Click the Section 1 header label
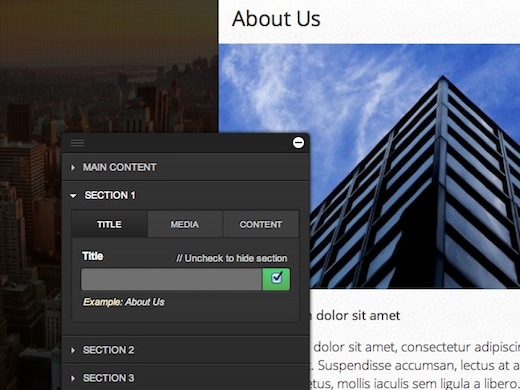 tap(110, 195)
